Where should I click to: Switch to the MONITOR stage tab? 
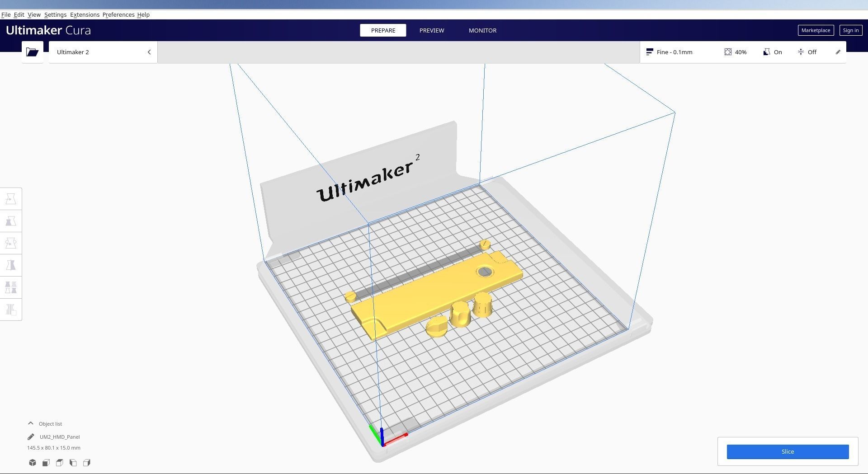[x=482, y=30]
